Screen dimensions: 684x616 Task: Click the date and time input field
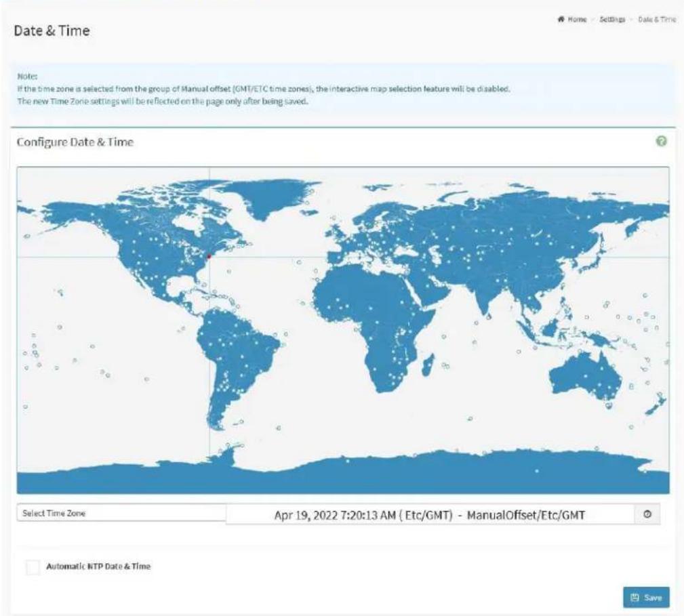pyautogui.click(x=430, y=515)
